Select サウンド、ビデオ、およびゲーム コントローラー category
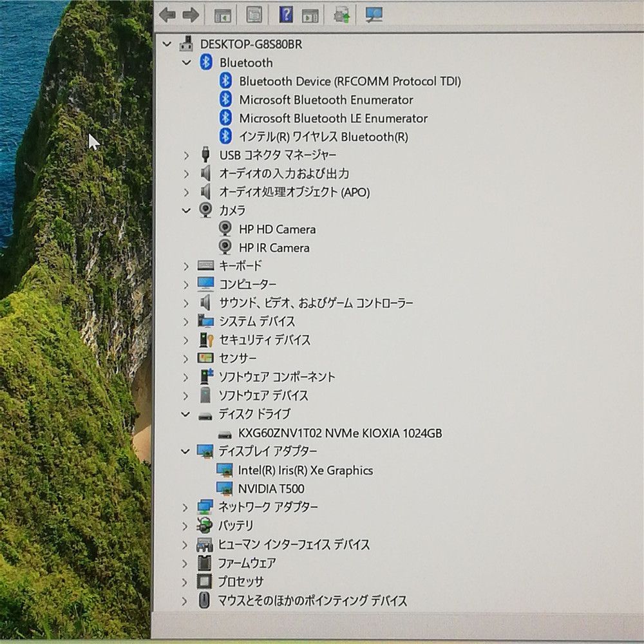The height and width of the screenshot is (644, 644). tap(316, 303)
